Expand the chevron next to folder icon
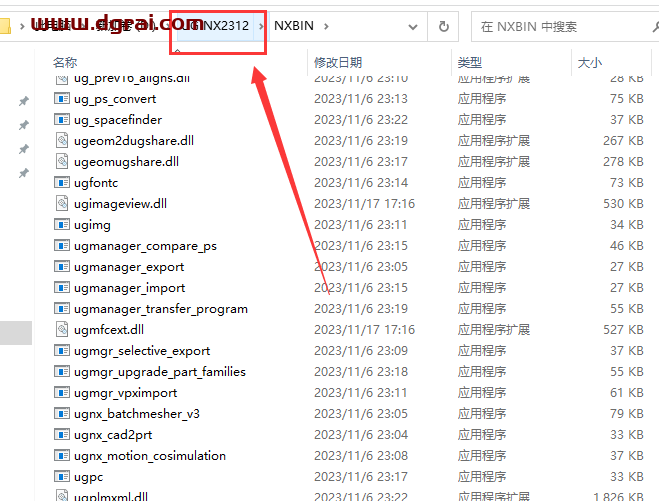This screenshot has height=501, width=659. (22, 26)
